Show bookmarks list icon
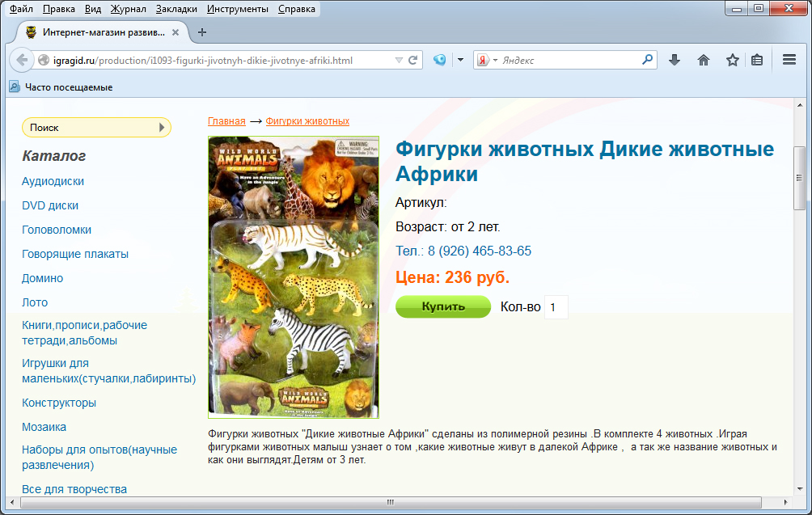This screenshot has height=515, width=812. click(x=757, y=60)
